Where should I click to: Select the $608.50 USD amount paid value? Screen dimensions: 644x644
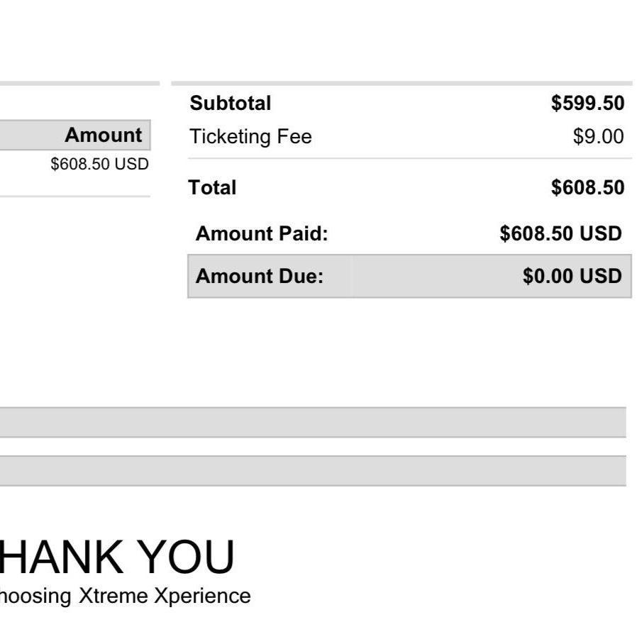[x=560, y=233]
